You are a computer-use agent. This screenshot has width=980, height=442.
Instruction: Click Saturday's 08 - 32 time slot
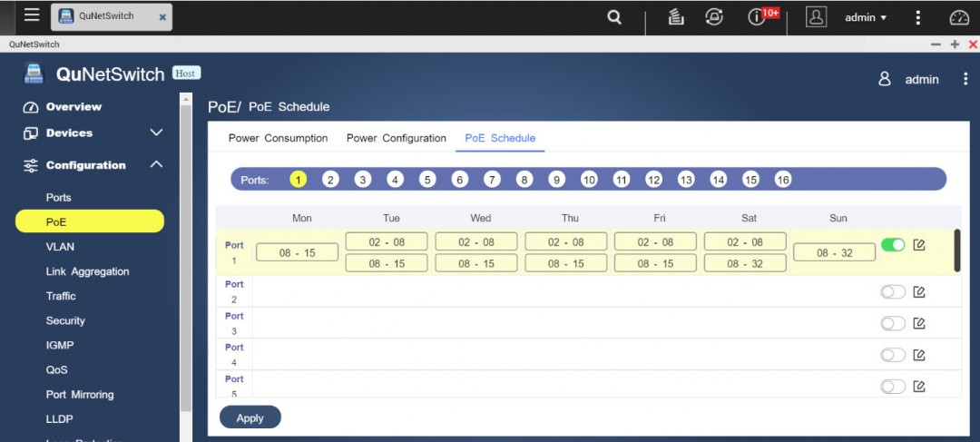745,263
